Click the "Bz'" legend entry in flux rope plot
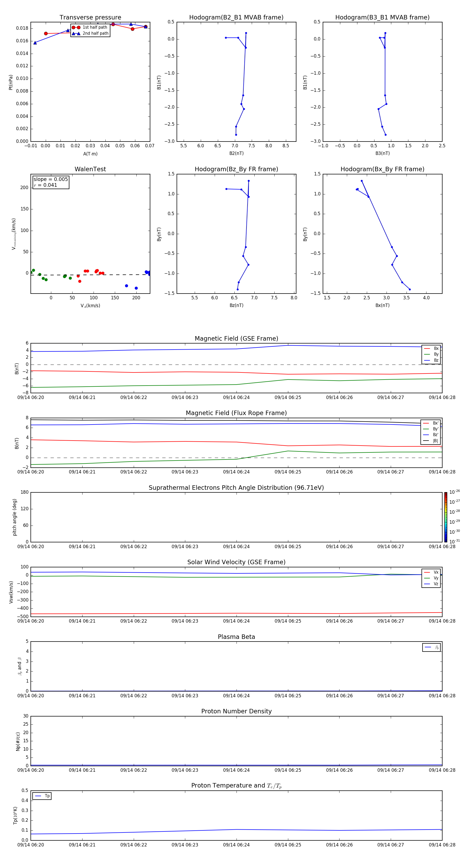The width and height of the screenshot is (473, 868). [x=431, y=435]
